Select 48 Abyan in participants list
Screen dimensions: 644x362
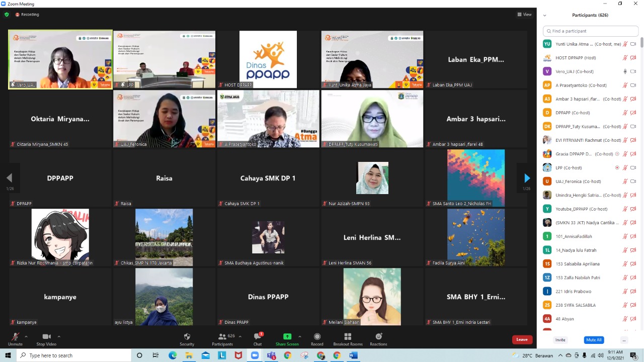point(590,319)
